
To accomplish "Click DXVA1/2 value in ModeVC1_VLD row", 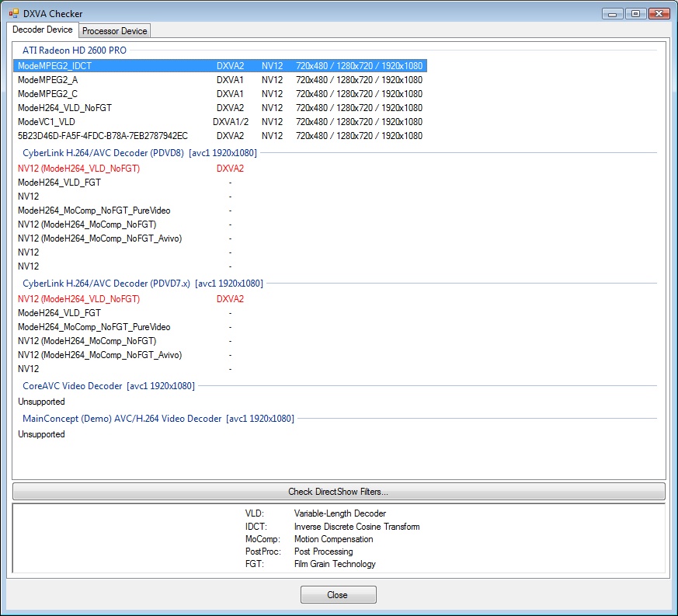I will point(231,121).
